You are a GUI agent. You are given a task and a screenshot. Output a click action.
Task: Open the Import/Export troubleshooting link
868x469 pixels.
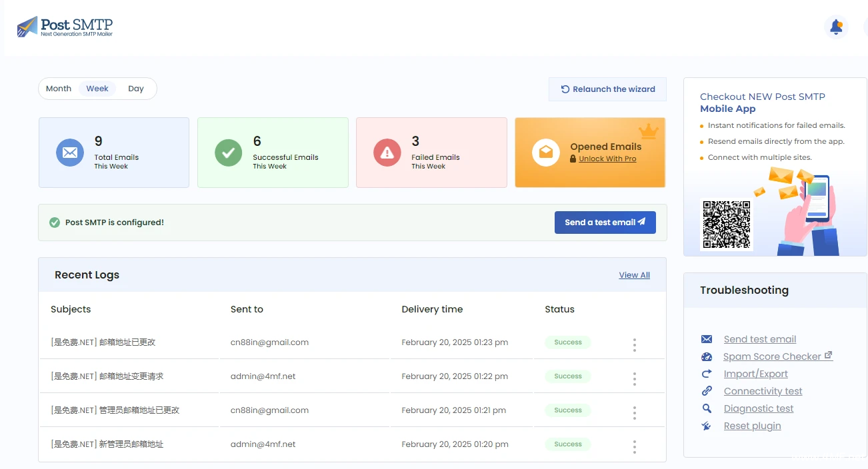pos(755,374)
